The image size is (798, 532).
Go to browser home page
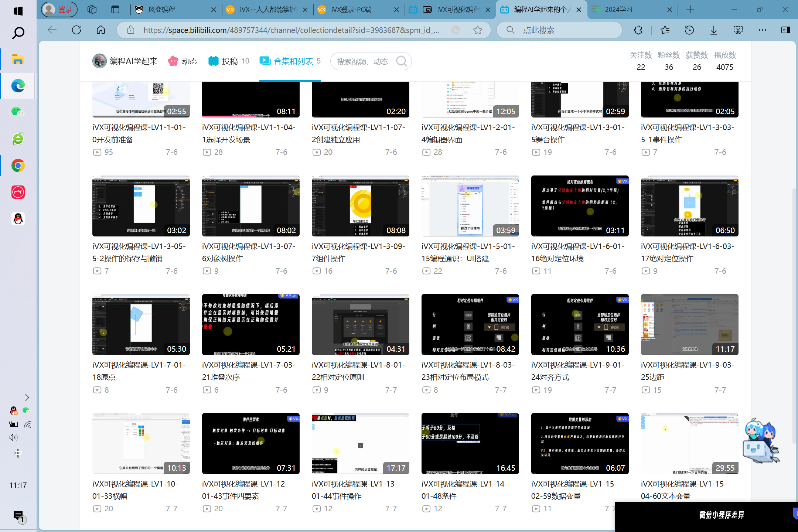pyautogui.click(x=101, y=30)
